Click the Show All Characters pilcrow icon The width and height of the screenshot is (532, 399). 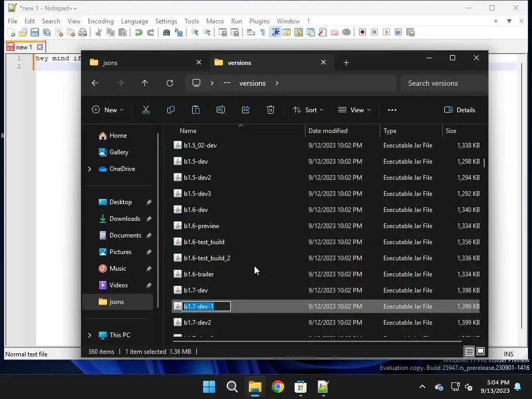coord(262,33)
